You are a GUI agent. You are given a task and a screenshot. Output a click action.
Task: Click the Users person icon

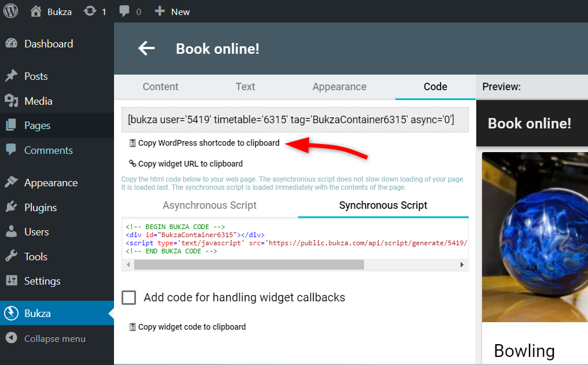pos(11,231)
